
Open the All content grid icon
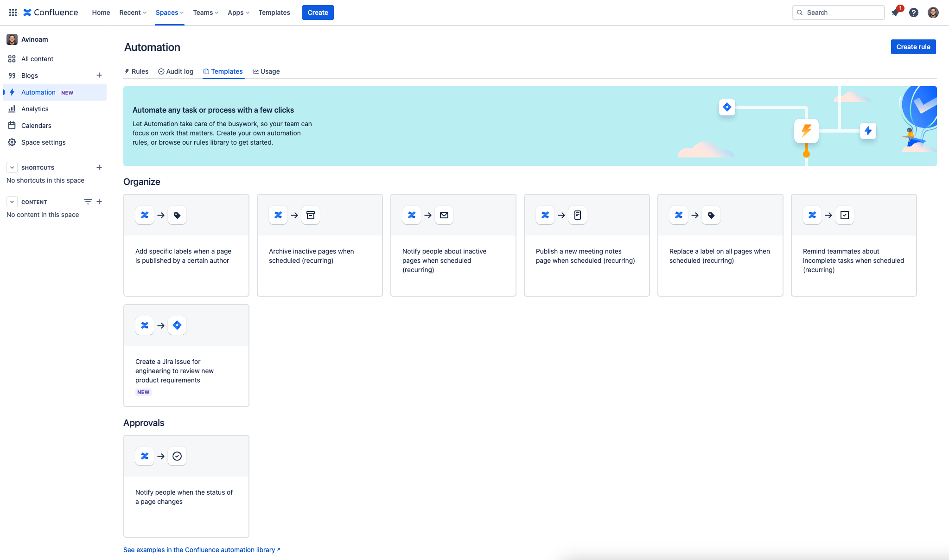pos(12,59)
